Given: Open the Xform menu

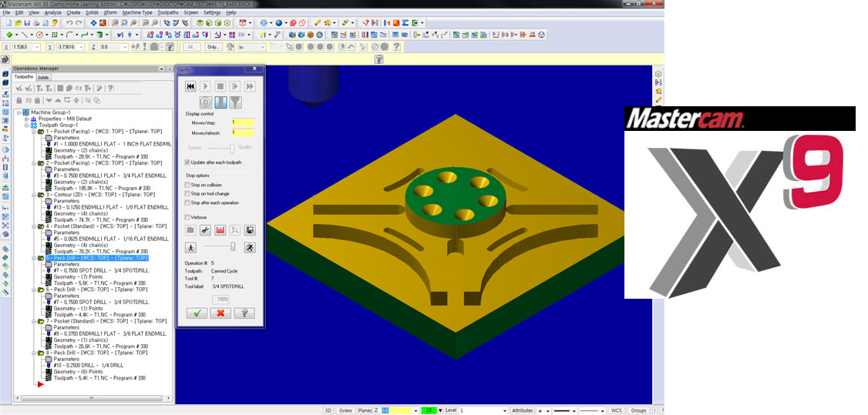Looking at the screenshot, I should click(x=109, y=12).
